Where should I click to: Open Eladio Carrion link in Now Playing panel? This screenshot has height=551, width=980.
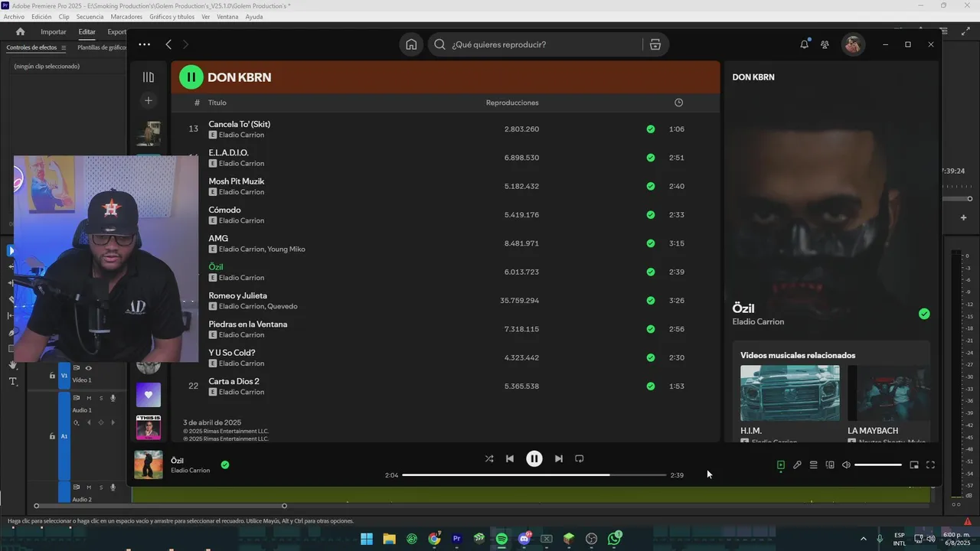click(x=758, y=321)
